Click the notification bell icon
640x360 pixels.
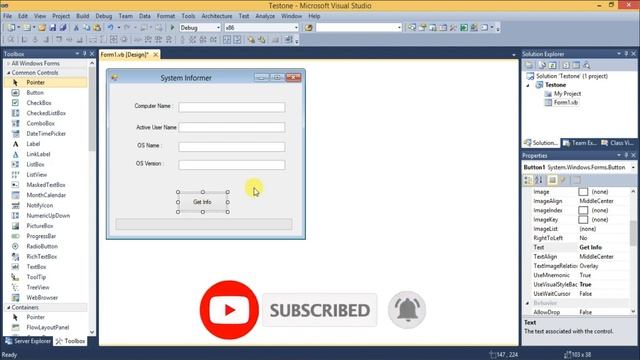tap(407, 309)
